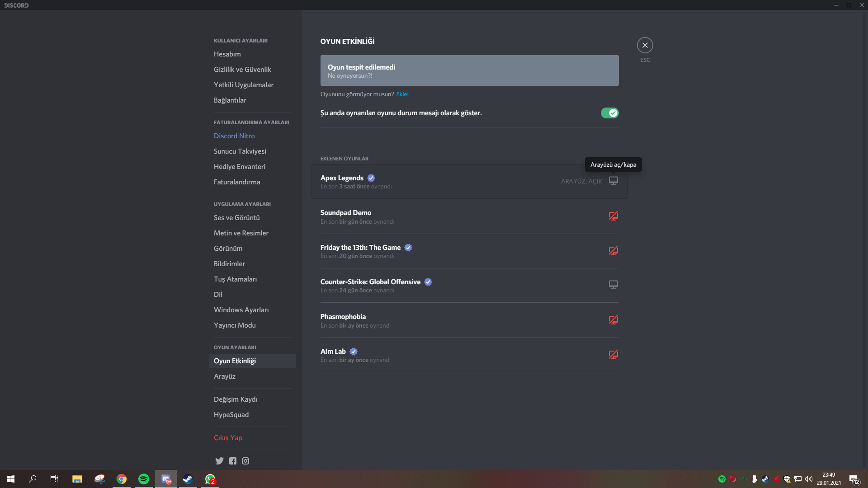Toggle overlay for Soundpad Demo
868x488 pixels.
613,216
